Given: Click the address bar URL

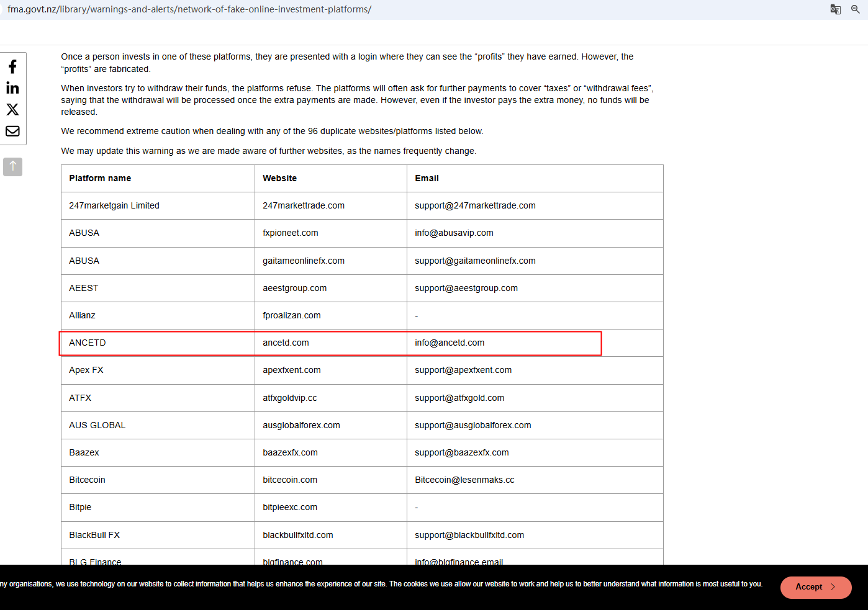Looking at the screenshot, I should [189, 9].
